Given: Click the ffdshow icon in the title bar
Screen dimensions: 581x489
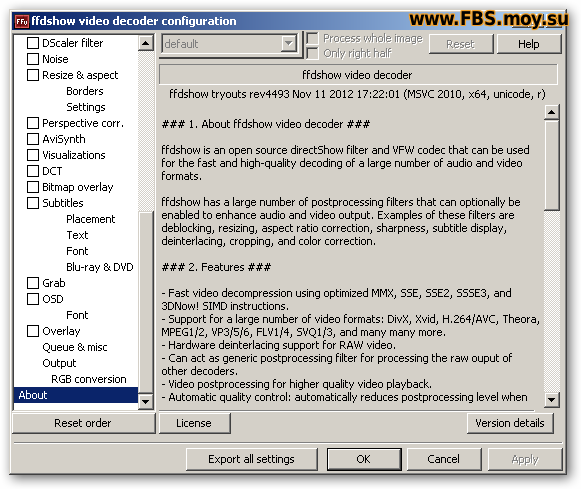Looking at the screenshot, I should tap(21, 21).
